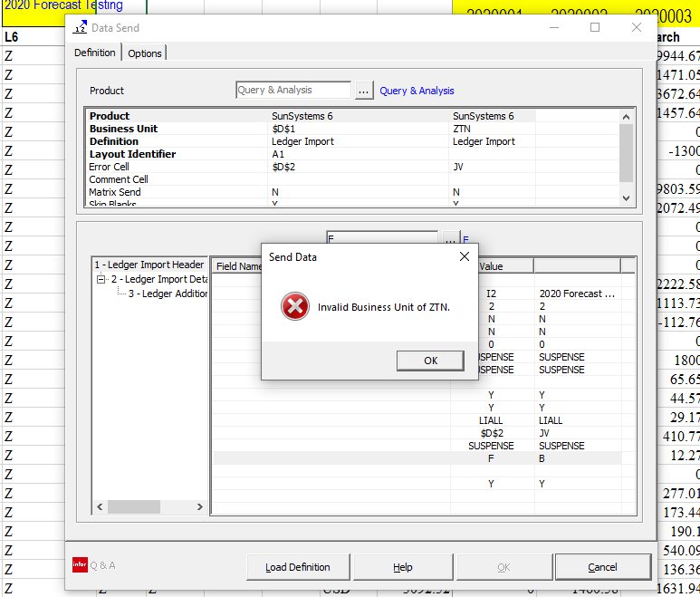Click the layout field behind Send Data
The width and height of the screenshot is (700, 597).
tap(382, 237)
